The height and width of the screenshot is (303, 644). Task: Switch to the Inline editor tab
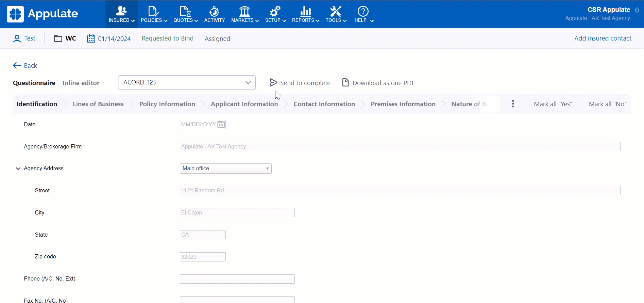click(x=81, y=83)
